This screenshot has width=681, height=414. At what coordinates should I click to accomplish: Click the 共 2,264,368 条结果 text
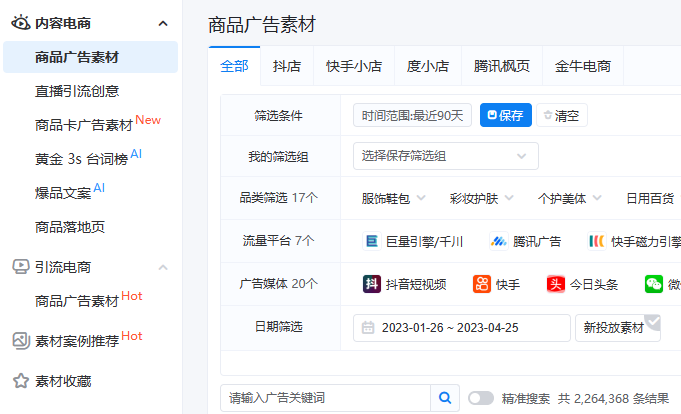(613, 398)
